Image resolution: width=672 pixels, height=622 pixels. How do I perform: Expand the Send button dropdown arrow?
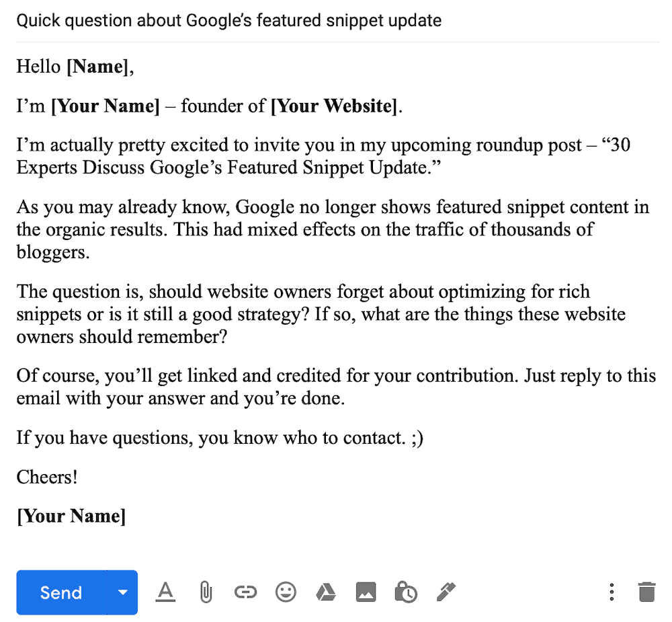(x=122, y=592)
